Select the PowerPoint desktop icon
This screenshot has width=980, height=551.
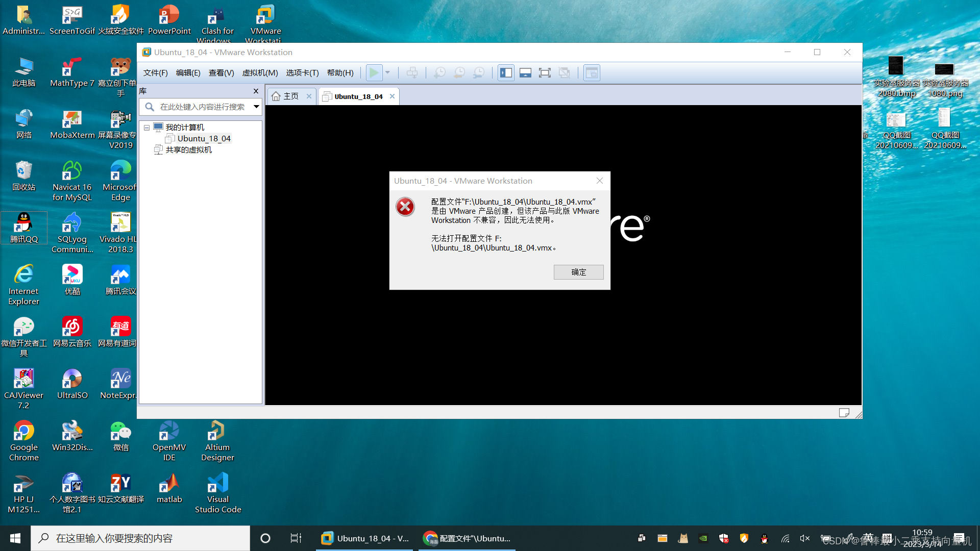click(169, 20)
